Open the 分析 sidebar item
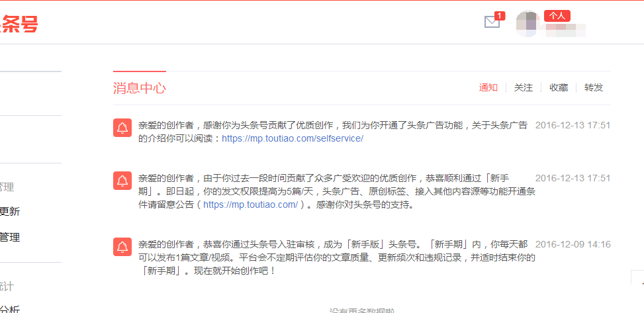Image resolution: width=644 pixels, height=313 pixels. pos(10,309)
